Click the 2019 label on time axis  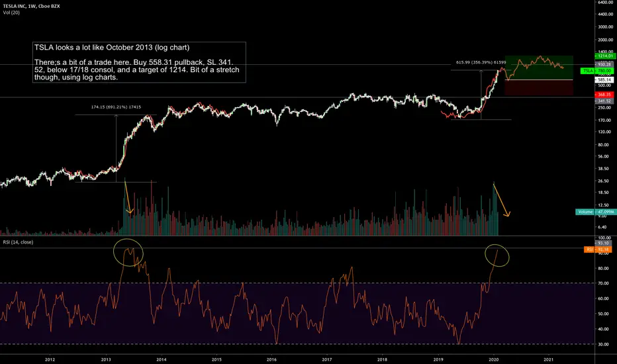(x=438, y=359)
